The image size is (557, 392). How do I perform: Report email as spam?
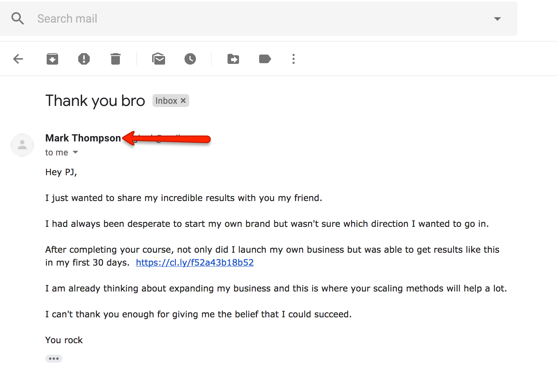84,59
